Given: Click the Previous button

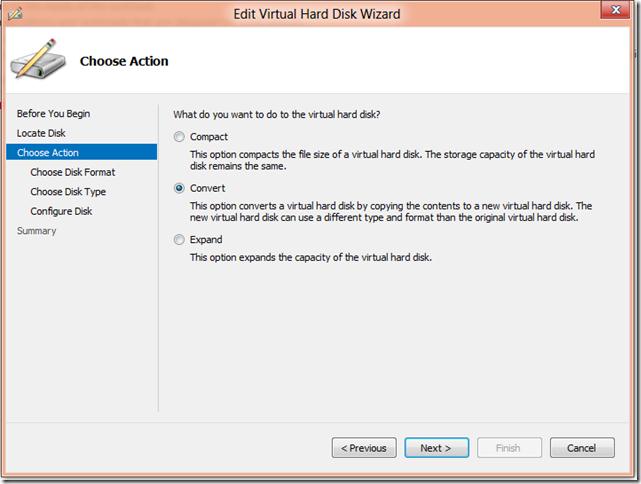Looking at the screenshot, I should [x=364, y=448].
